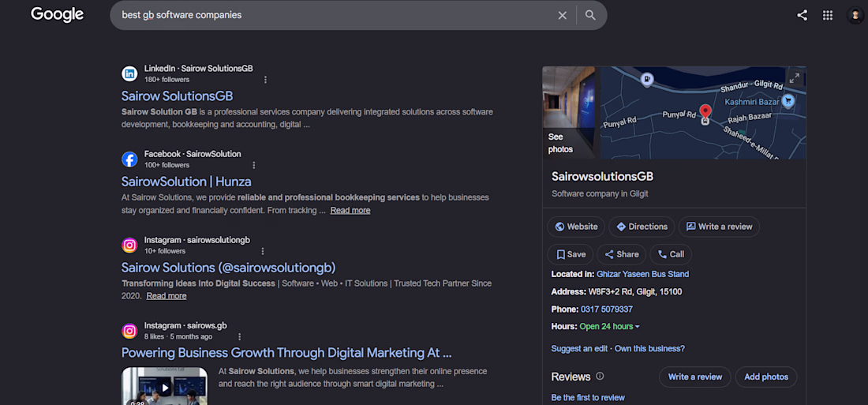Viewport: 868px width, 405px height.
Task: Click Suggest an edit link
Action: (x=579, y=348)
